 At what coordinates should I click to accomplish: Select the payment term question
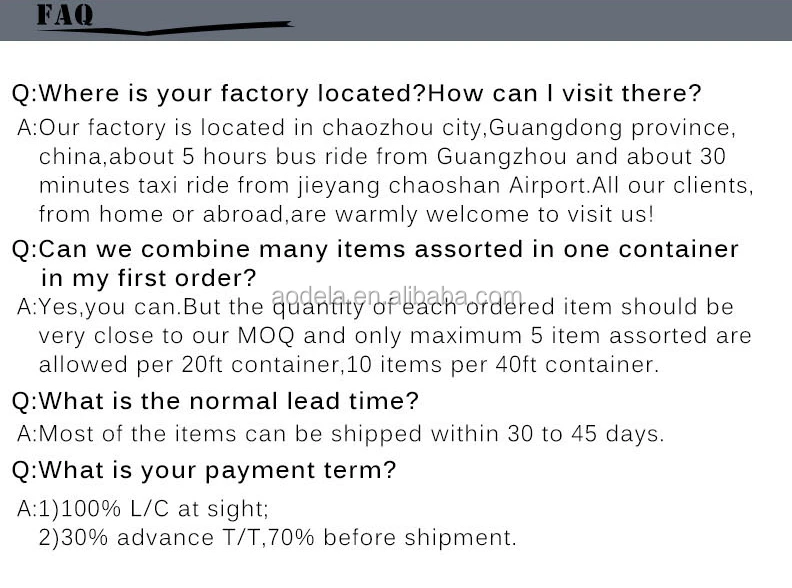click(204, 470)
